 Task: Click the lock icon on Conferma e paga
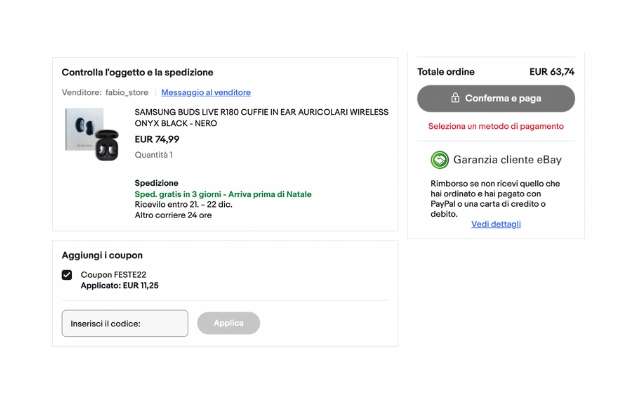pos(455,98)
